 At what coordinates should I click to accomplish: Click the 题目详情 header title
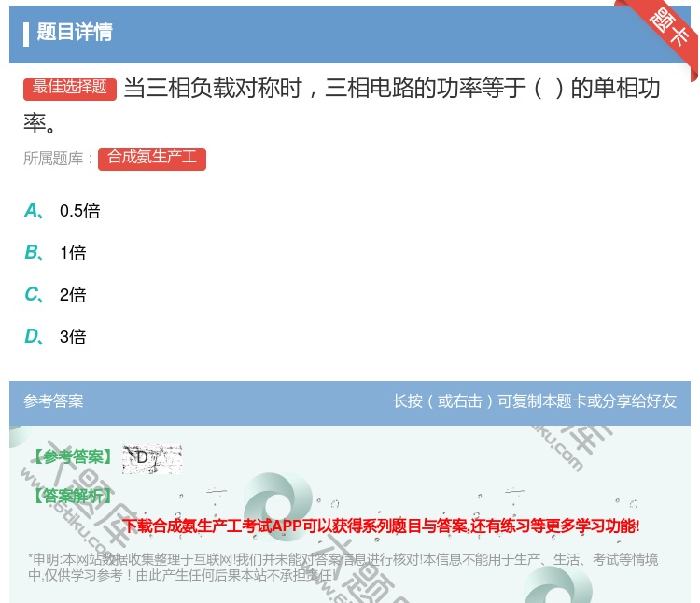tap(75, 33)
